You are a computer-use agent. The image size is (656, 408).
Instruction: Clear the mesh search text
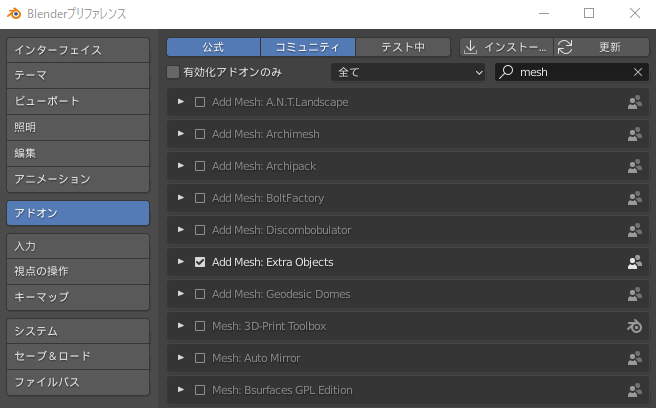point(638,72)
